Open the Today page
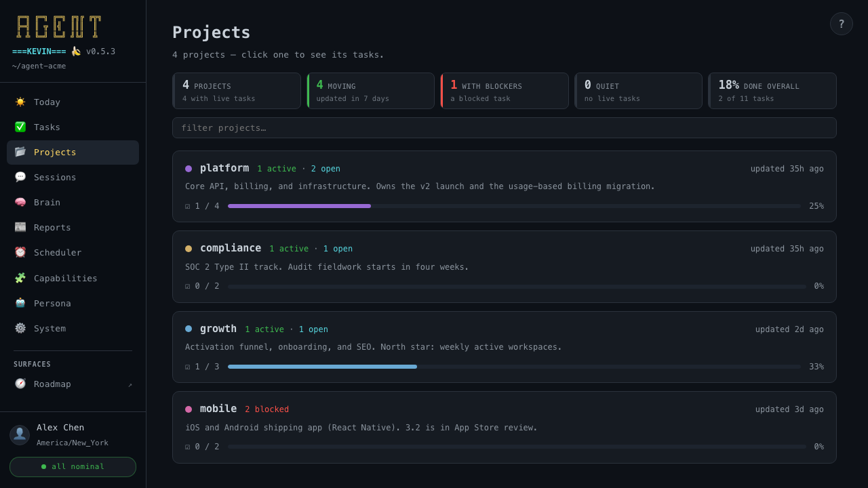868x488 pixels. point(73,102)
